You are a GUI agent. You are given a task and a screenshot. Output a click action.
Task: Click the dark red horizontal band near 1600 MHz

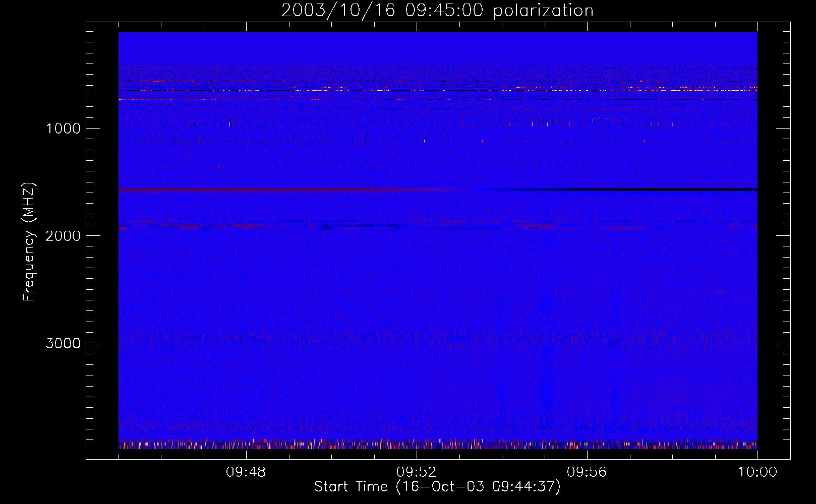[287, 190]
